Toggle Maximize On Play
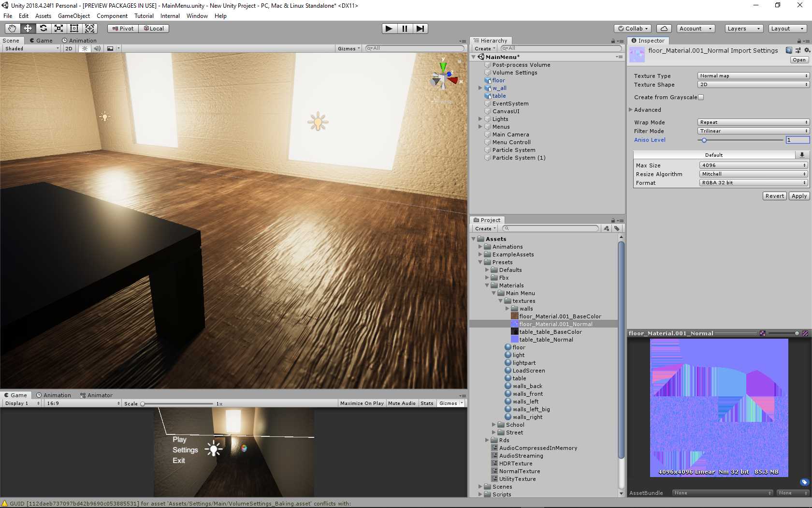This screenshot has width=812, height=508. [x=362, y=403]
